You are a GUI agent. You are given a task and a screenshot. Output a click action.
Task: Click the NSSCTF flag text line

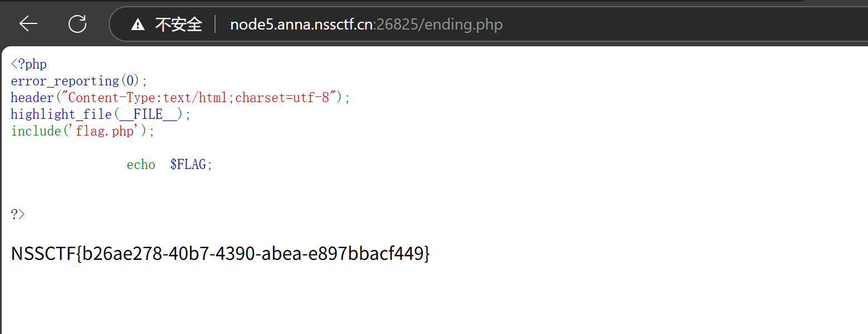pyautogui.click(x=221, y=254)
